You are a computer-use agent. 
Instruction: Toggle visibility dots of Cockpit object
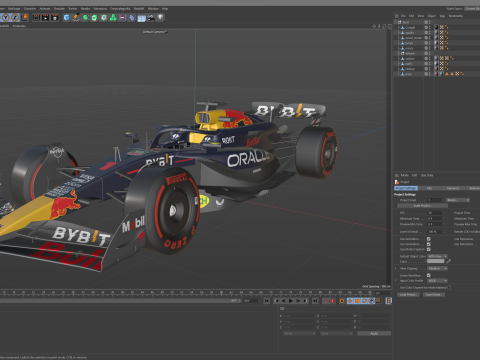coord(429,27)
